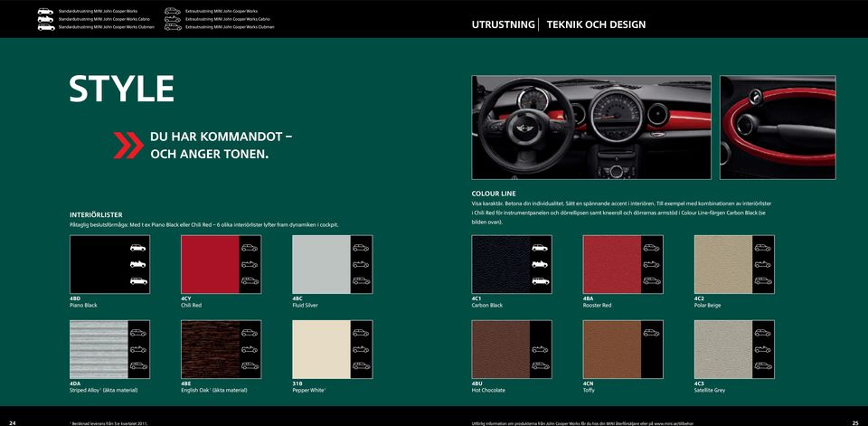The height and width of the screenshot is (426, 868).
Task: Click the COLOUR LINE section heading
Action: pos(494,194)
